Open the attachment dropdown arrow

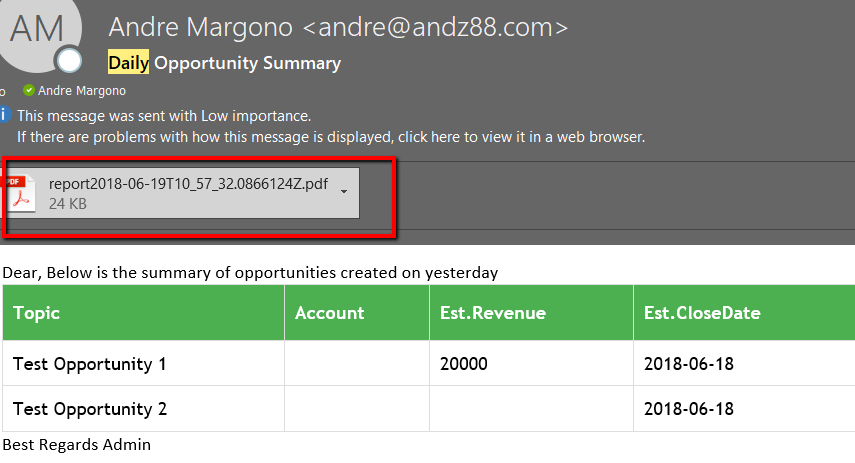click(x=344, y=192)
